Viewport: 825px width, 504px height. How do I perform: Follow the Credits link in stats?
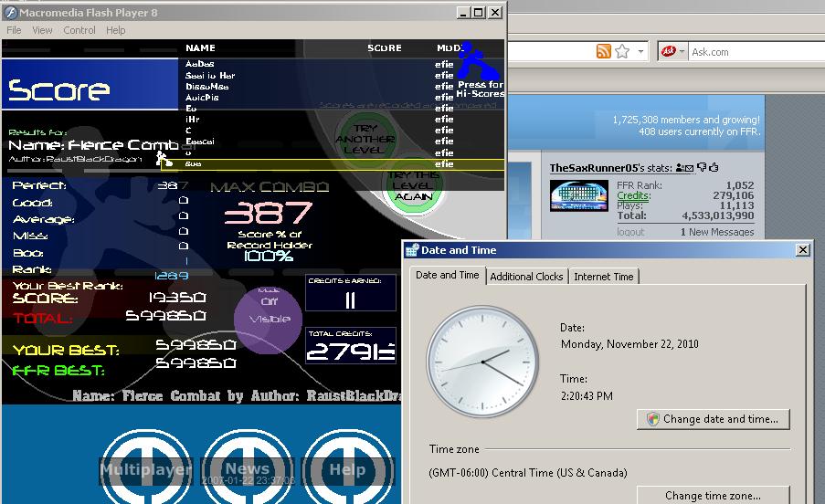click(633, 195)
